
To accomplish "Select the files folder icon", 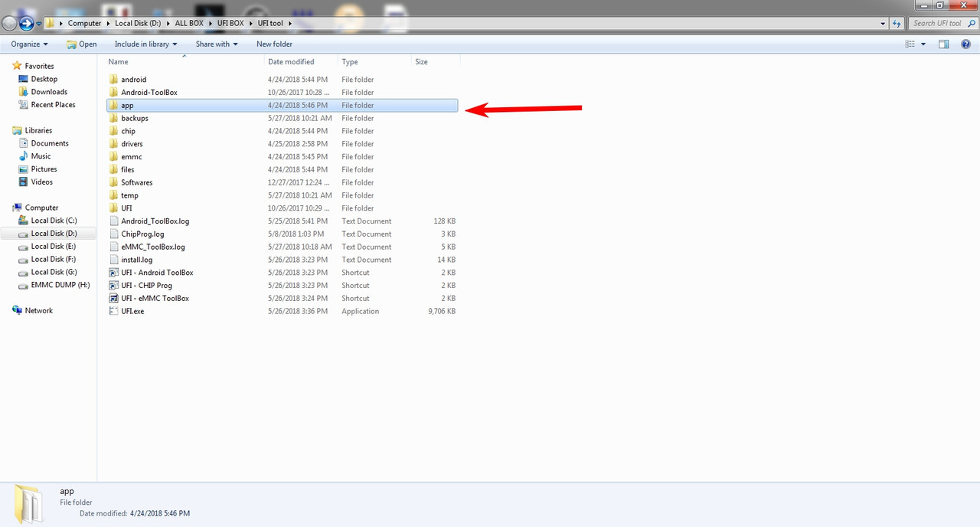I will (113, 170).
